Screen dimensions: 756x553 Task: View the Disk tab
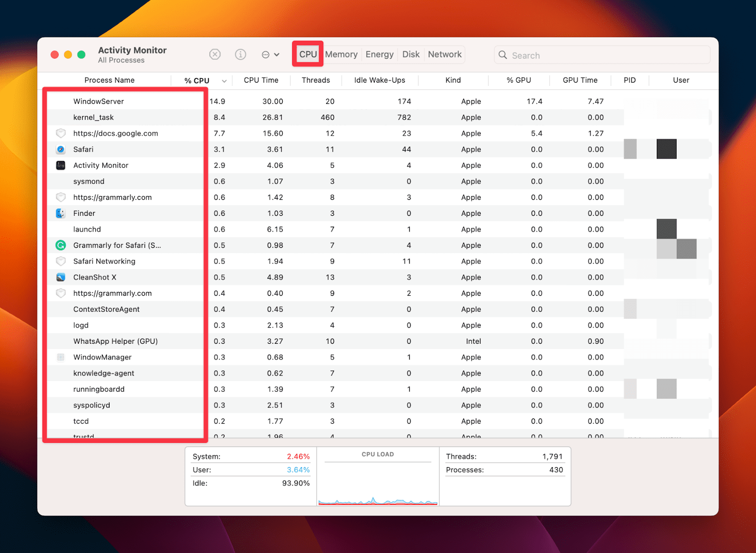click(411, 54)
